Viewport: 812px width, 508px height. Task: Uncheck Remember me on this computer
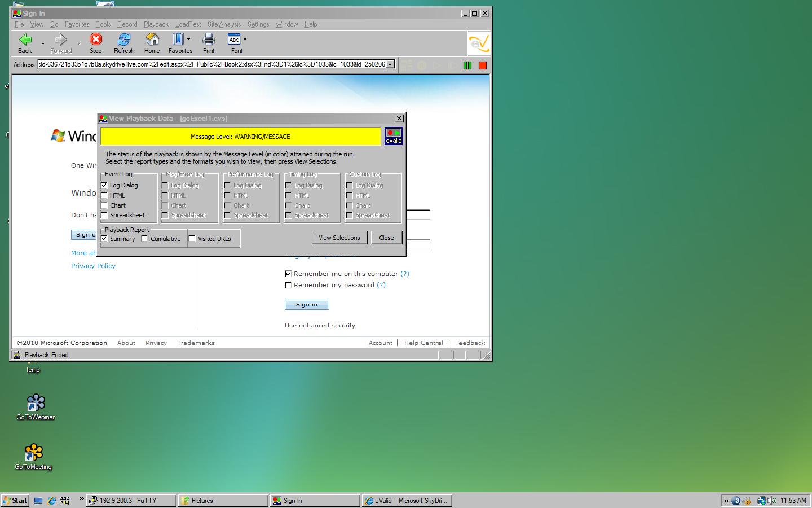[288, 274]
